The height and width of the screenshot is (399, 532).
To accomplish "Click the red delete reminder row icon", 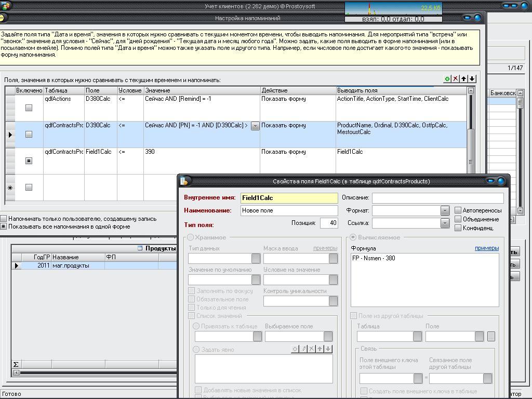I will [x=456, y=79].
